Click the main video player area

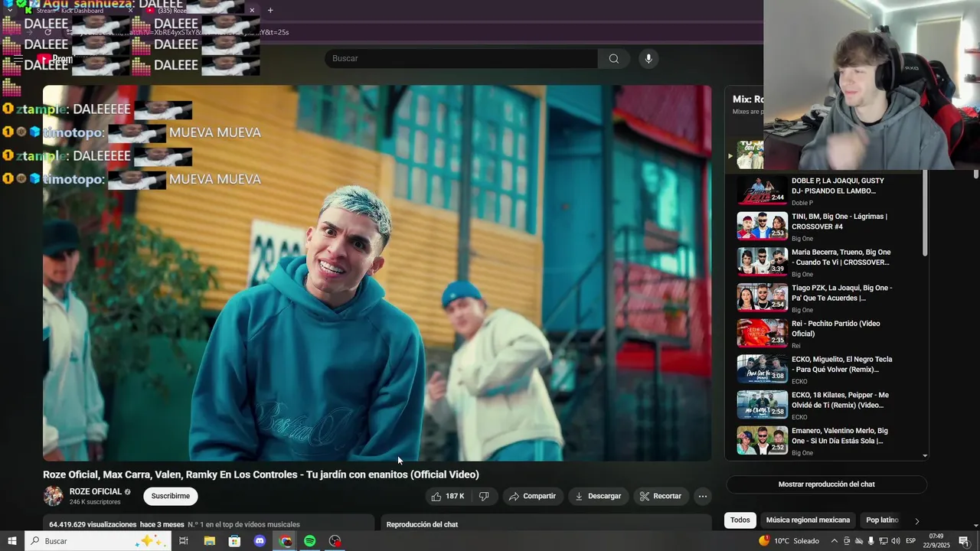pos(377,273)
